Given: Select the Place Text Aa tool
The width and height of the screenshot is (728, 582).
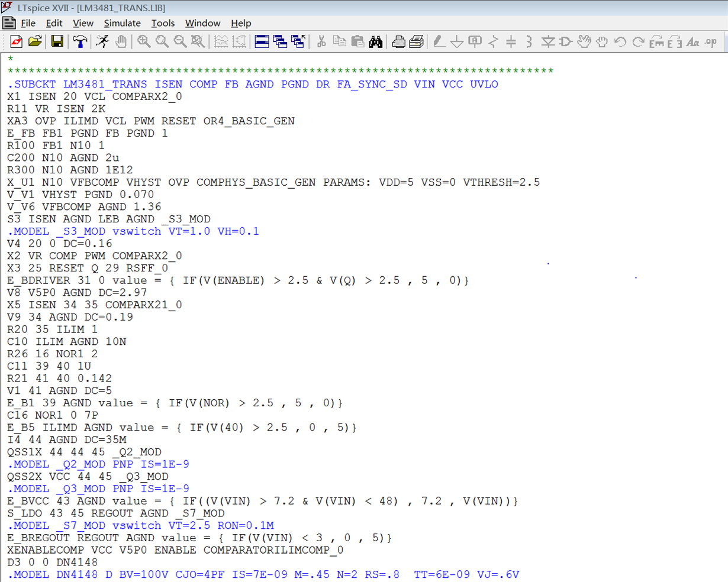Looking at the screenshot, I should coord(693,41).
